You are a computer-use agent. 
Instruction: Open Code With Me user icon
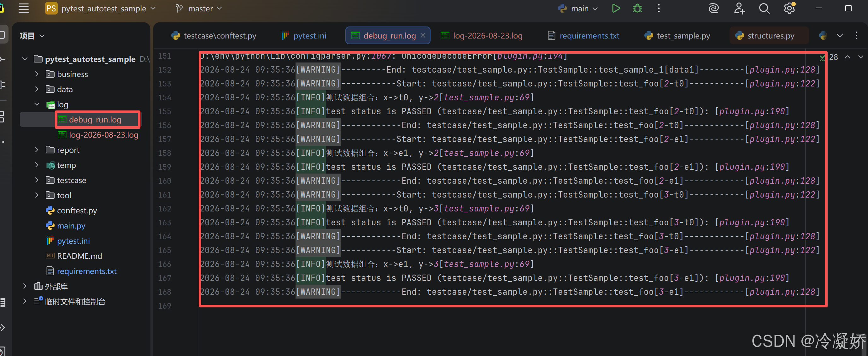pos(739,9)
